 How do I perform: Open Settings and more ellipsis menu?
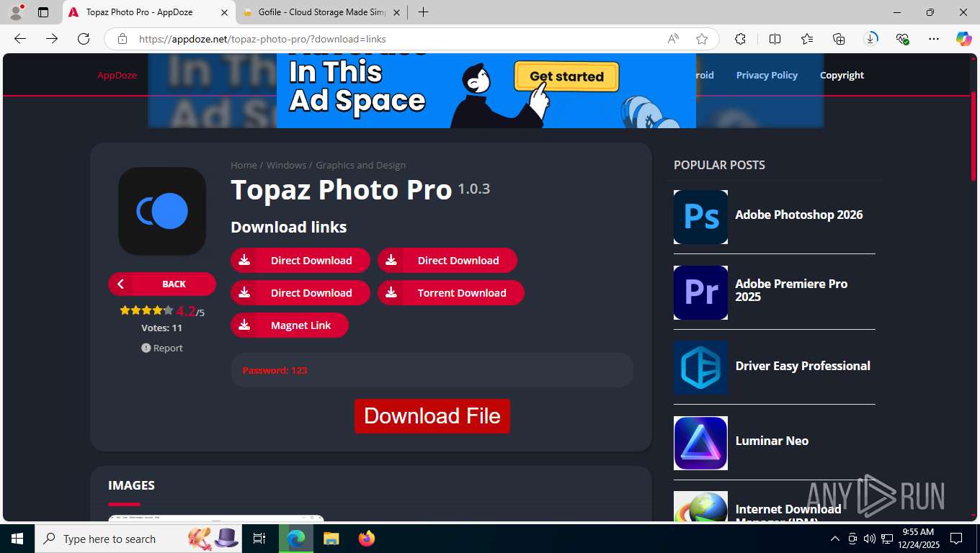pyautogui.click(x=934, y=39)
